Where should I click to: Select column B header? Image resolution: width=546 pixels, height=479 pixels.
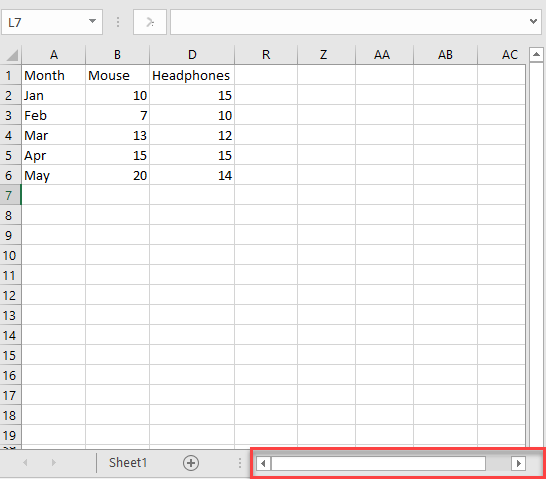117,55
